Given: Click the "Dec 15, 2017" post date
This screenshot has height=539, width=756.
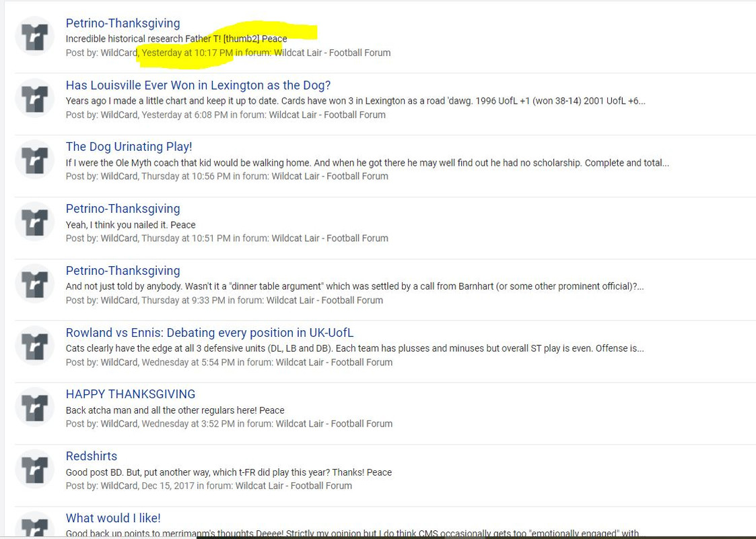Looking at the screenshot, I should click(168, 486).
